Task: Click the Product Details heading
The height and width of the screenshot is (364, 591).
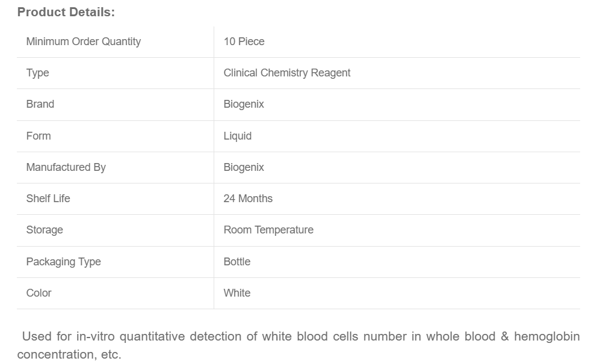Action: pyautogui.click(x=66, y=12)
